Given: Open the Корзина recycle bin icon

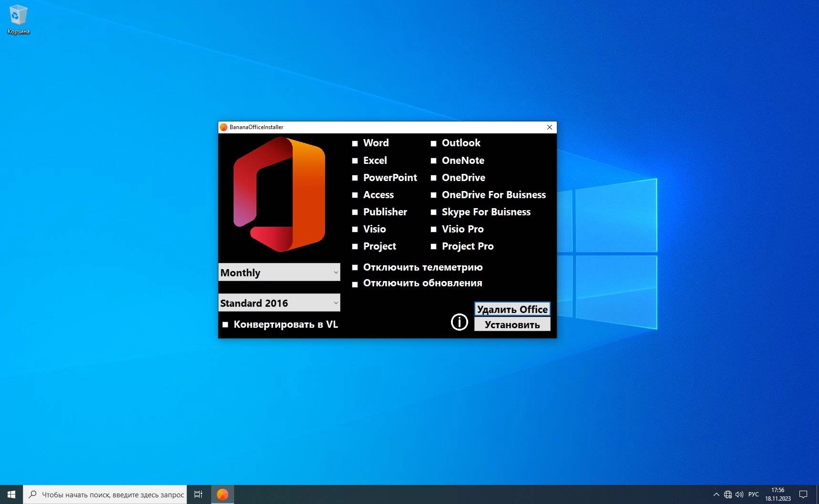Looking at the screenshot, I should click(18, 20).
